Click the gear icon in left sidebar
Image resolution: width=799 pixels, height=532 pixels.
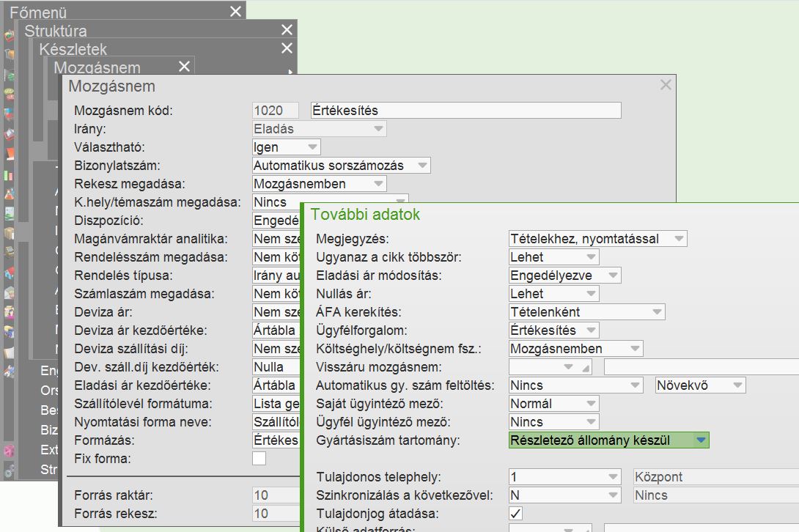(x=9, y=469)
